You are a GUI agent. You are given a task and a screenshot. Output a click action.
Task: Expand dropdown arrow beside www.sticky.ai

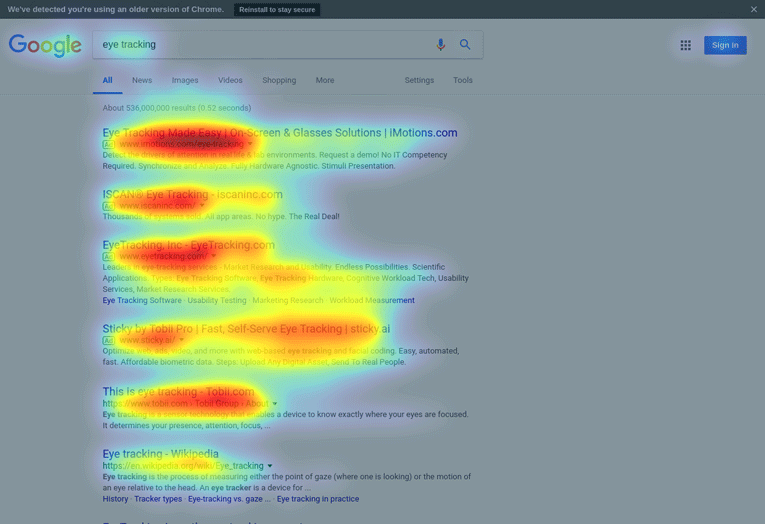(181, 340)
